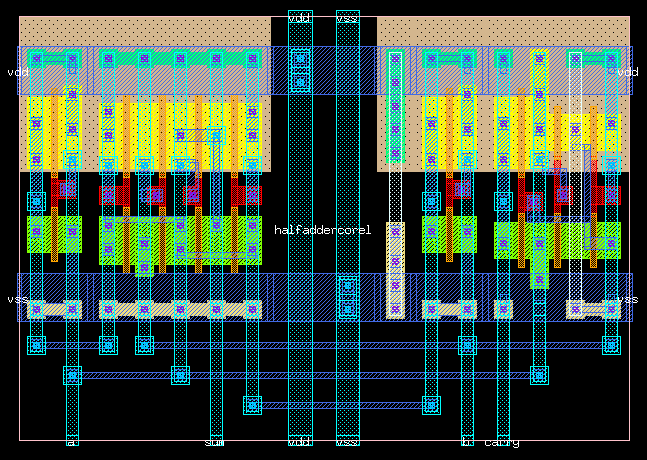Click the vdd pin label at bottom
Screen dimensions: 647x460
299,441
